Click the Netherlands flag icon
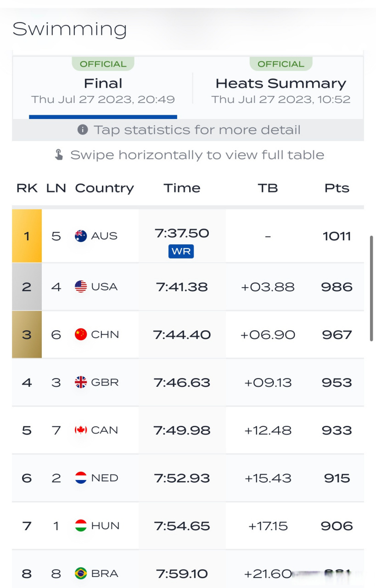Viewport: 376px width, 588px height. pyautogui.click(x=81, y=478)
